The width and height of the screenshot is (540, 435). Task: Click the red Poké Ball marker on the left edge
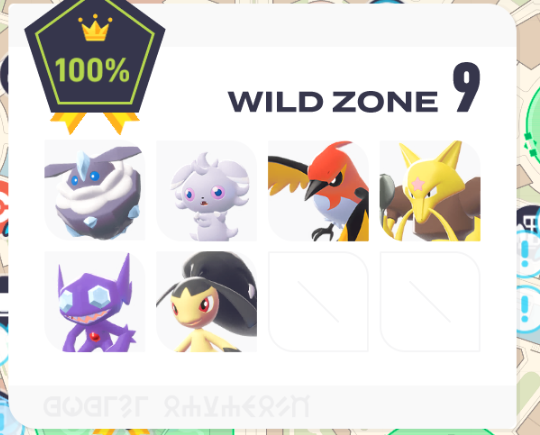pyautogui.click(x=4, y=207)
